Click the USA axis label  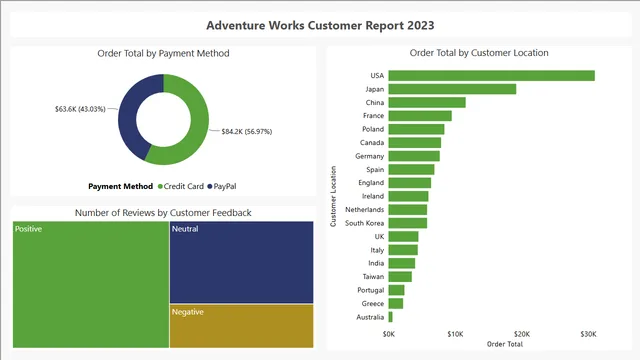tap(377, 76)
